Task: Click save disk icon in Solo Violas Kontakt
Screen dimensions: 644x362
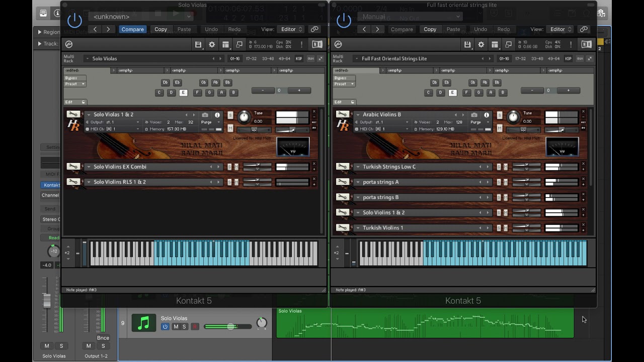Action: click(x=199, y=45)
